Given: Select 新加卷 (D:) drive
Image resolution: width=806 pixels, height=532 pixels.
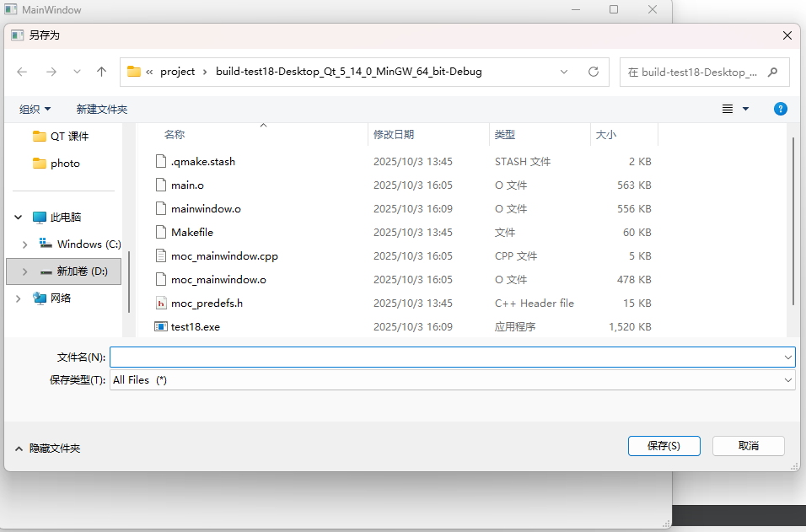Looking at the screenshot, I should pyautogui.click(x=74, y=271).
